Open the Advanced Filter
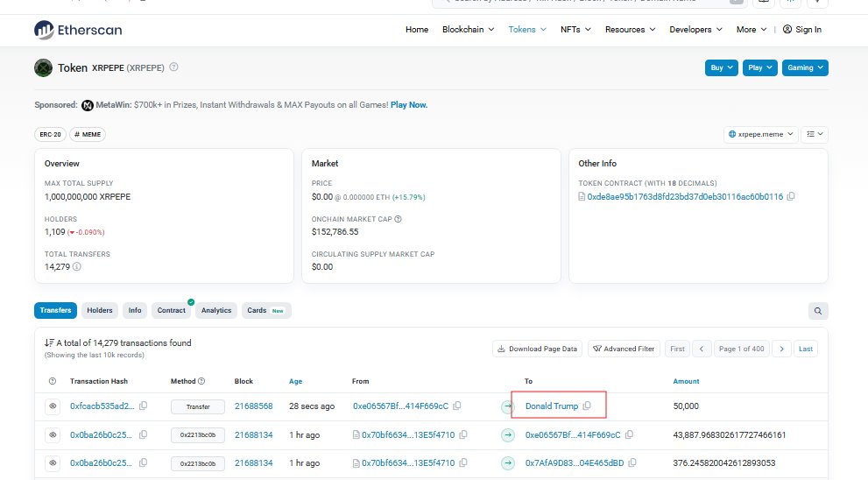868x480 pixels. coord(624,349)
